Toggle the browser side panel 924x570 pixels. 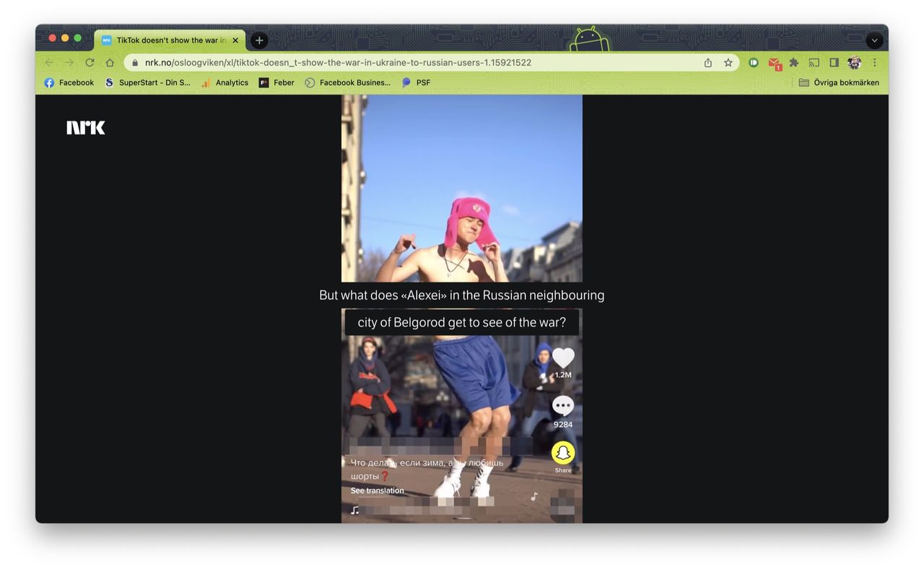pos(834,63)
